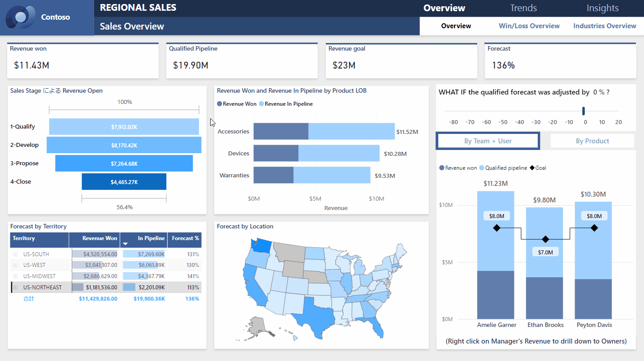The height and width of the screenshot is (361, 644).
Task: Click the what-if forecast slider handle
Action: (583, 111)
